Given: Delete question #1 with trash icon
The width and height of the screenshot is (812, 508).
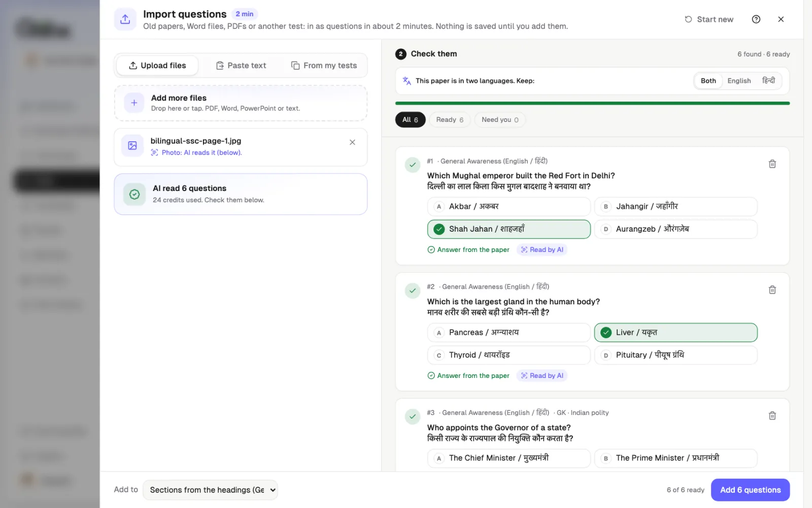Looking at the screenshot, I should click(772, 164).
